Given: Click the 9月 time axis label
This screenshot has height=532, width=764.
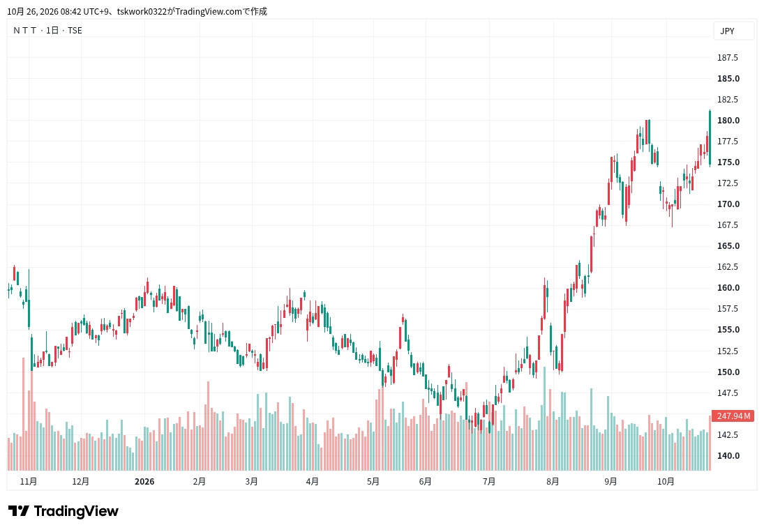Looking at the screenshot, I should pyautogui.click(x=611, y=481).
